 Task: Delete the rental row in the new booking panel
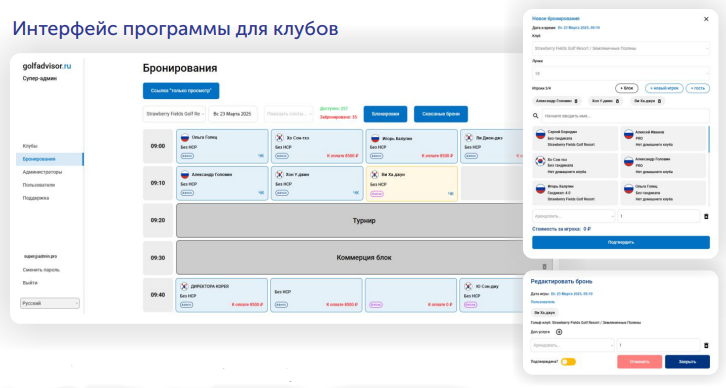click(706, 216)
